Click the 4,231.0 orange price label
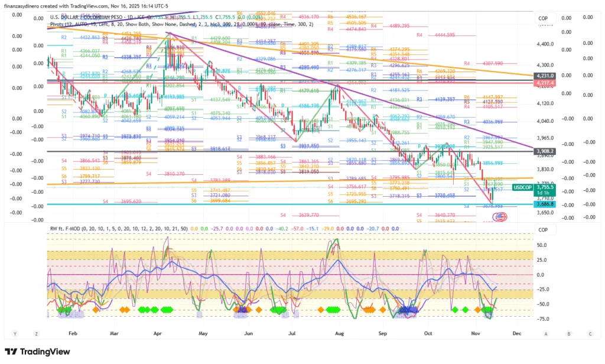This screenshot has width=605, height=364. 544,76
